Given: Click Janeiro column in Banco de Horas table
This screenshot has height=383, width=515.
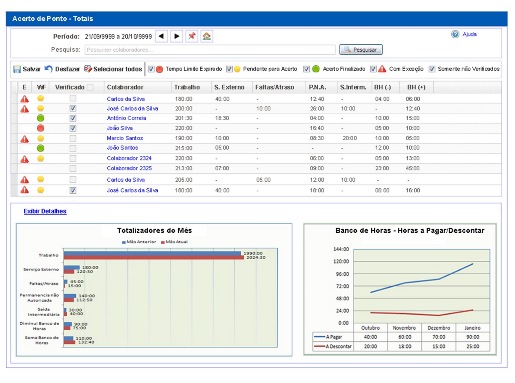Looking at the screenshot, I should pyautogui.click(x=472, y=328).
